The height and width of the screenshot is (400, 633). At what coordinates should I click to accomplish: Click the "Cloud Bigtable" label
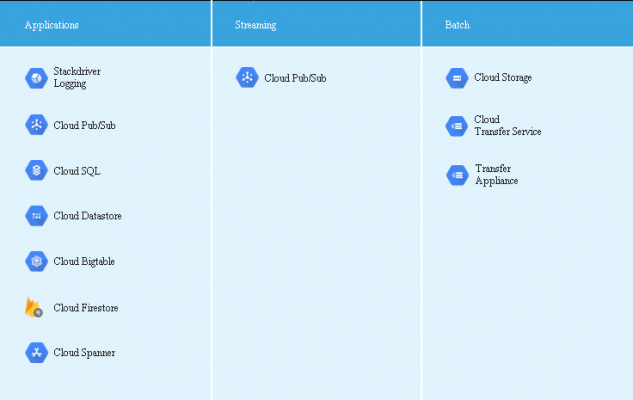point(84,262)
